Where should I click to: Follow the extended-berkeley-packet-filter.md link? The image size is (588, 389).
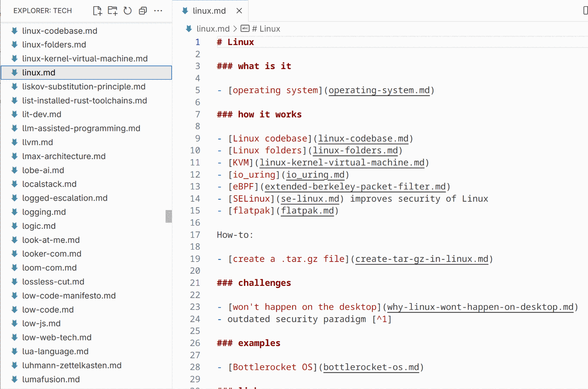[355, 187]
